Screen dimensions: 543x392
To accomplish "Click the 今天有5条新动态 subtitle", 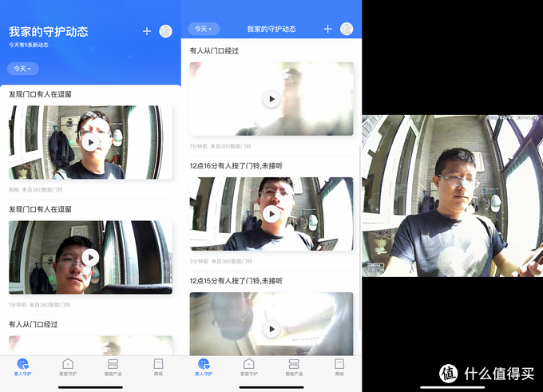I will (29, 45).
